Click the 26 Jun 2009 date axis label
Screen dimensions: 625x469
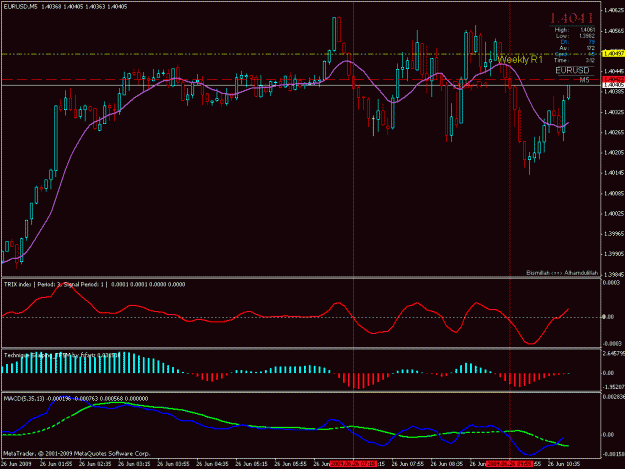click(16, 464)
